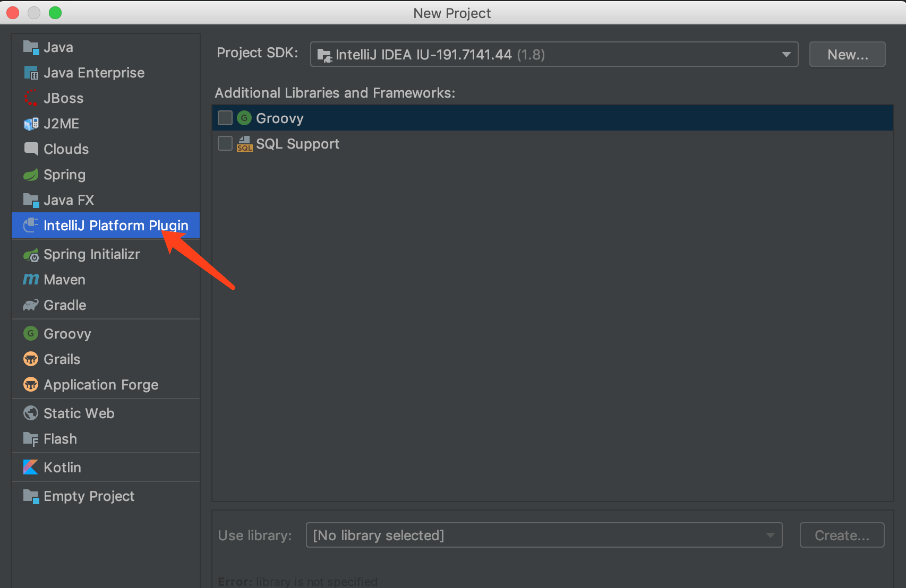Select Spring Initializr label
The height and width of the screenshot is (588, 906).
(x=92, y=255)
